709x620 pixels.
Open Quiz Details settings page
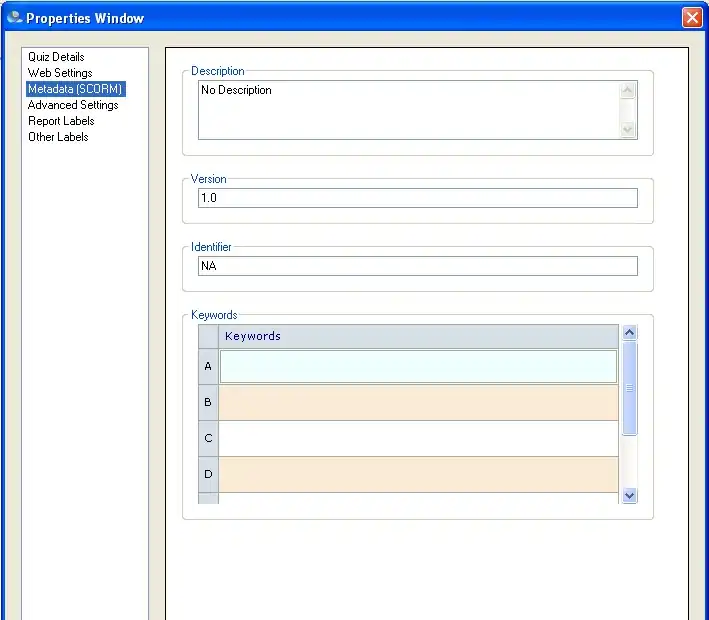56,57
